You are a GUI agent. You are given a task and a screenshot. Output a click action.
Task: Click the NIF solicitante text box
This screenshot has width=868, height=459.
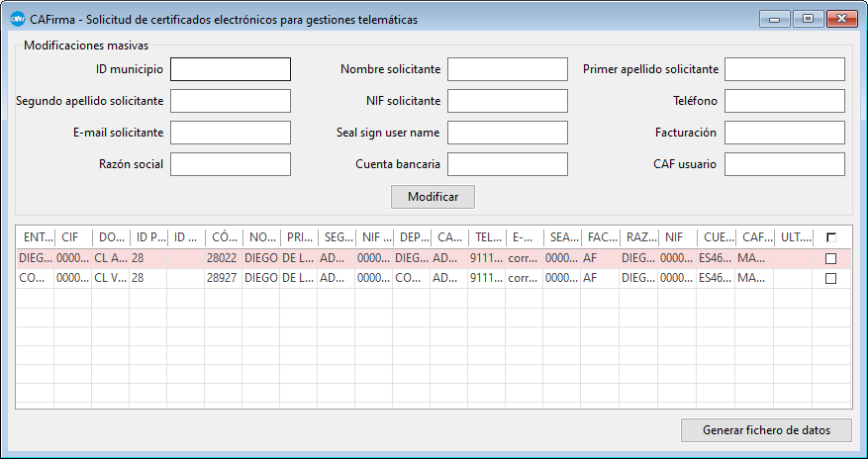click(507, 101)
